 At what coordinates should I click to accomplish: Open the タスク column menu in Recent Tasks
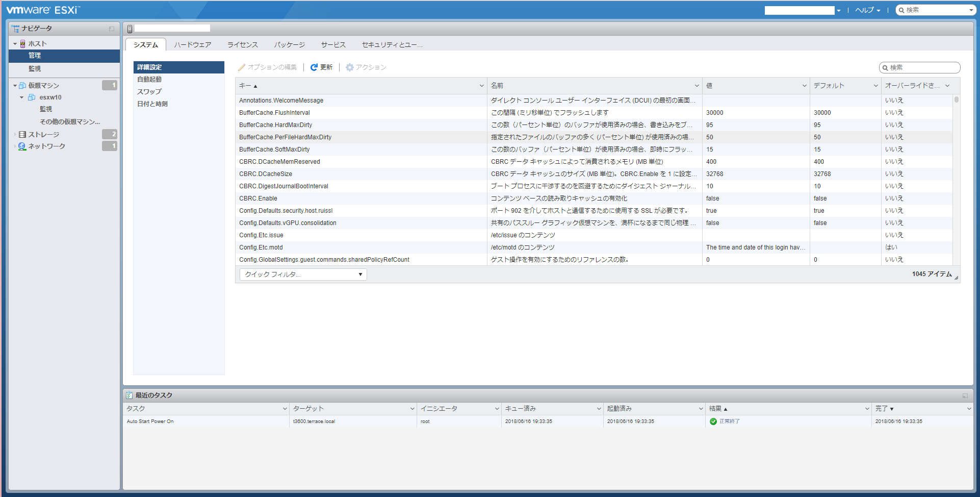coord(285,409)
